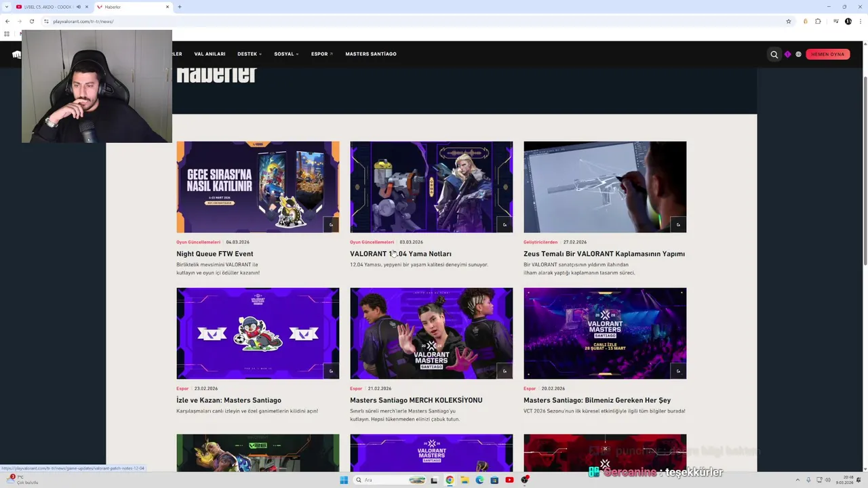Open Masters Santiago MERCH KOLEKSİYONU article
Image resolution: width=868 pixels, height=488 pixels.
(x=416, y=401)
